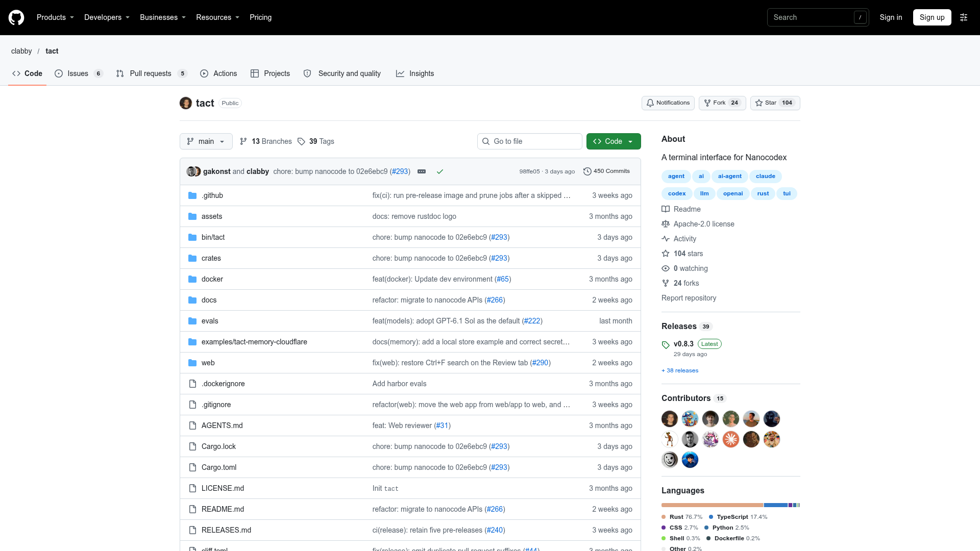
Task: Click the rust topic tag
Action: pos(763,193)
